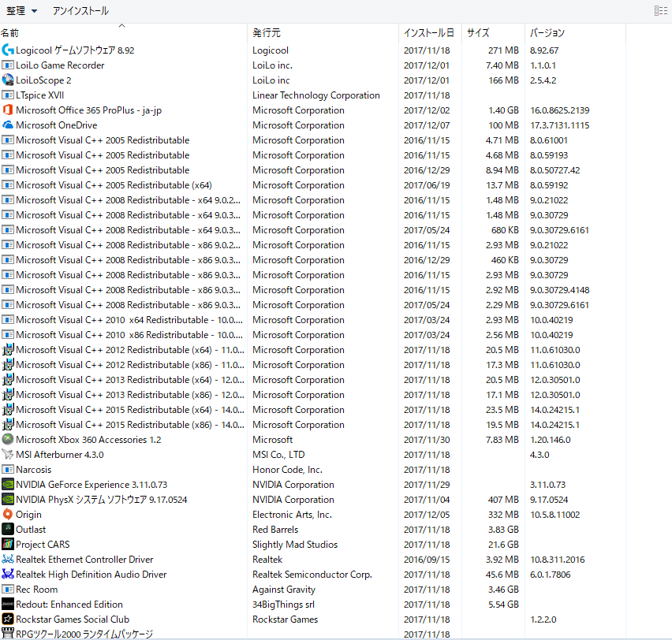Select the Logicool ゲームソフトウェア icon

click(8, 50)
